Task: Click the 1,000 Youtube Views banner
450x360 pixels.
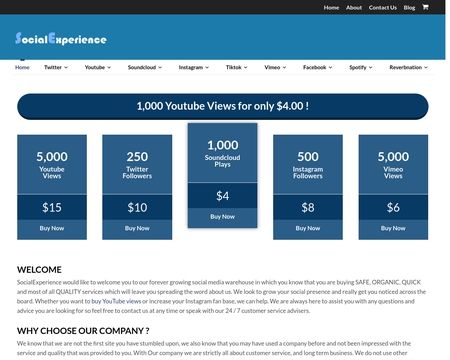Action: click(x=223, y=106)
